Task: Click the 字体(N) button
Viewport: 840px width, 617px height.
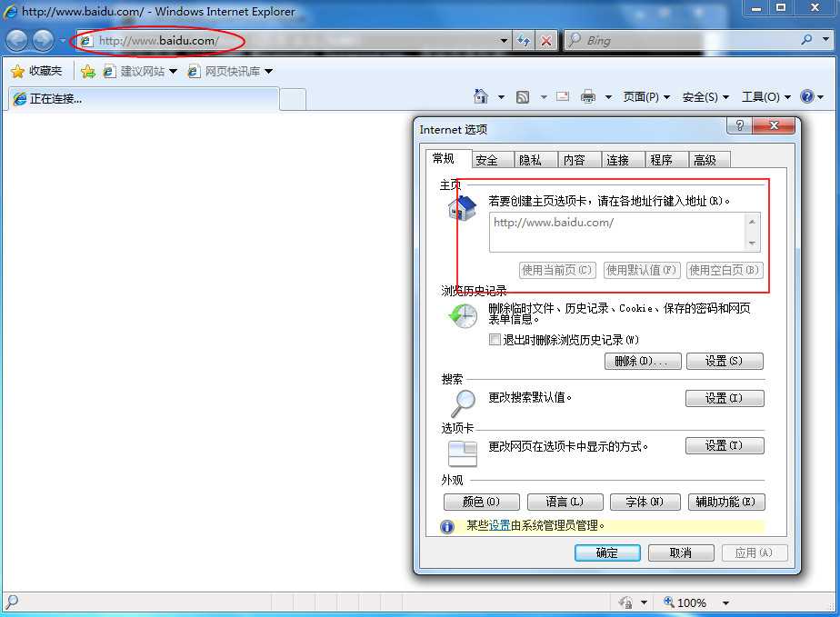Action: pos(645,502)
